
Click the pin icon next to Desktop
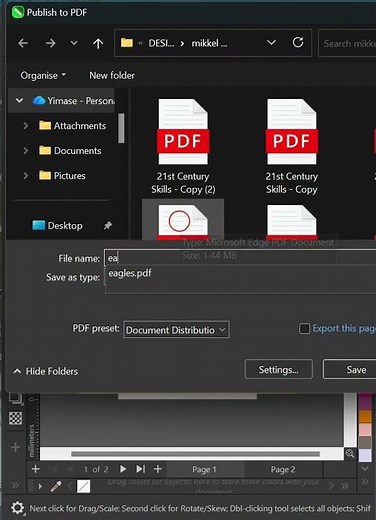[x=107, y=226]
